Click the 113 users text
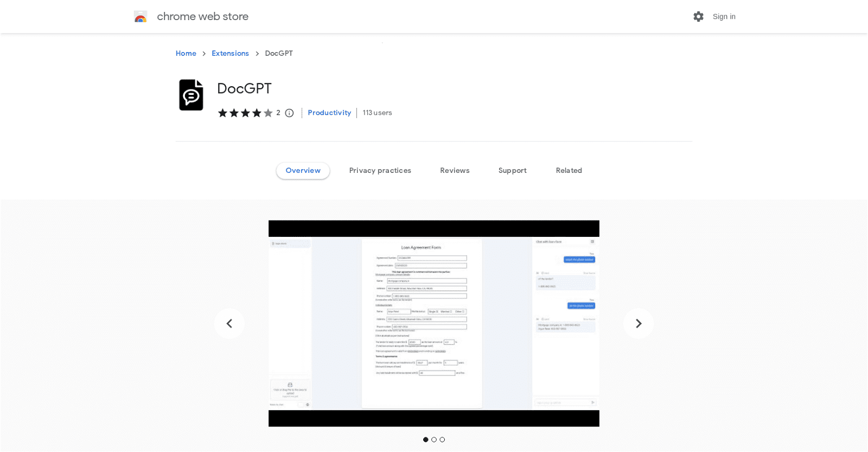868x452 pixels. (x=378, y=113)
